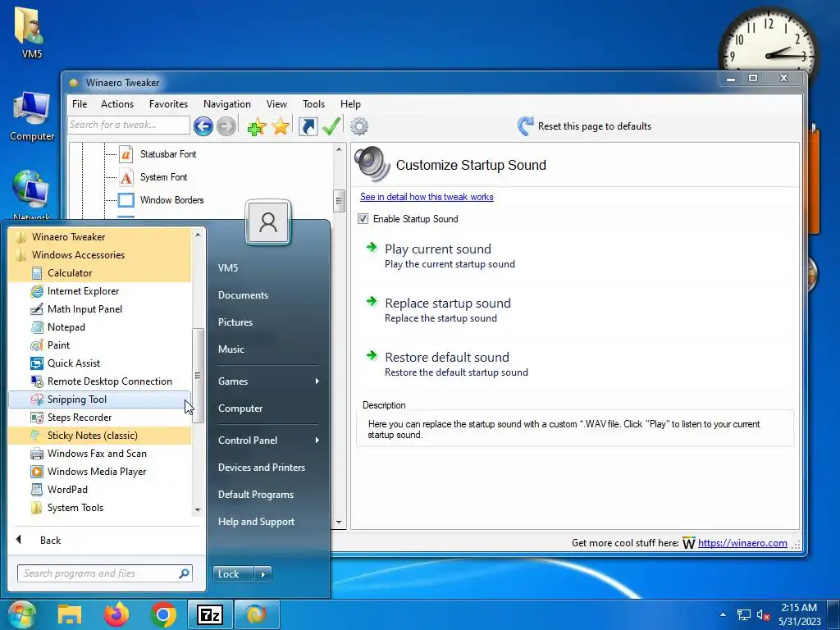Click the add-to-favorites star with green plus
840x630 pixels.
coord(257,127)
